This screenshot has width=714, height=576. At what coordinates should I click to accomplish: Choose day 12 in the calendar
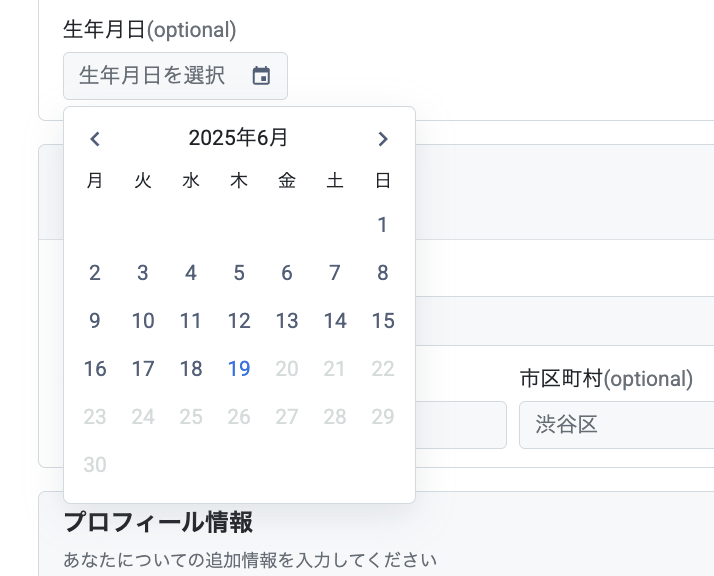pyautogui.click(x=239, y=321)
